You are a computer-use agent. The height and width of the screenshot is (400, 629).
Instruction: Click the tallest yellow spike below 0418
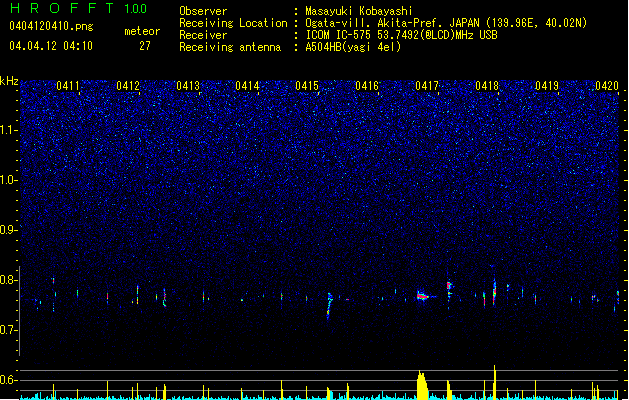(x=495, y=382)
